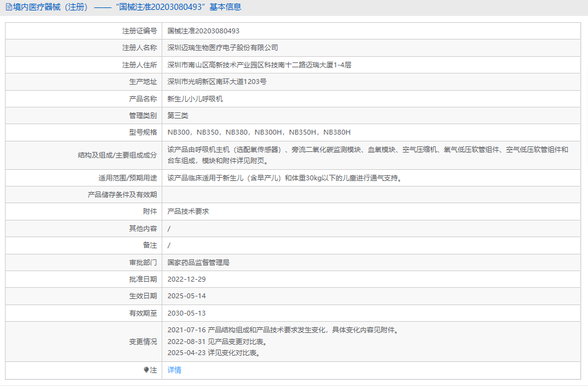Click registration number value 国械注准20203080493
Image resolution: width=588 pixels, height=386 pixels.
point(204,31)
